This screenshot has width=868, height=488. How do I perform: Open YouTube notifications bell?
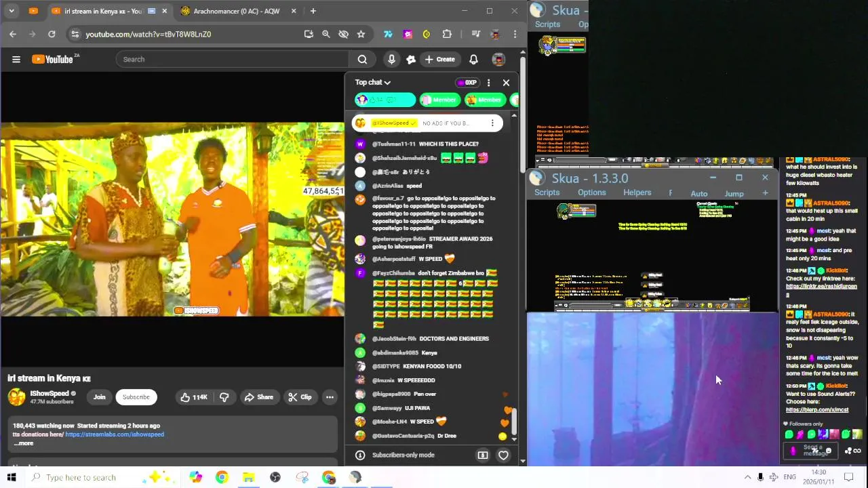coord(473,60)
